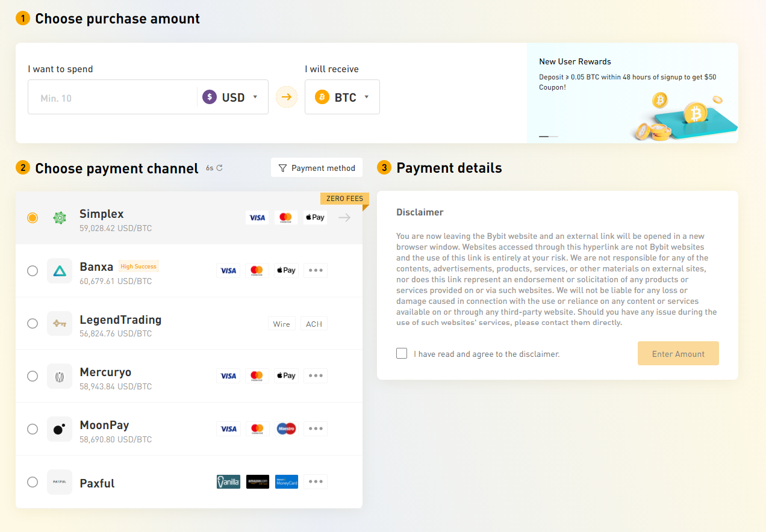Click the MoonPay black dot logo
Screen dimensions: 766x532
coord(59,429)
